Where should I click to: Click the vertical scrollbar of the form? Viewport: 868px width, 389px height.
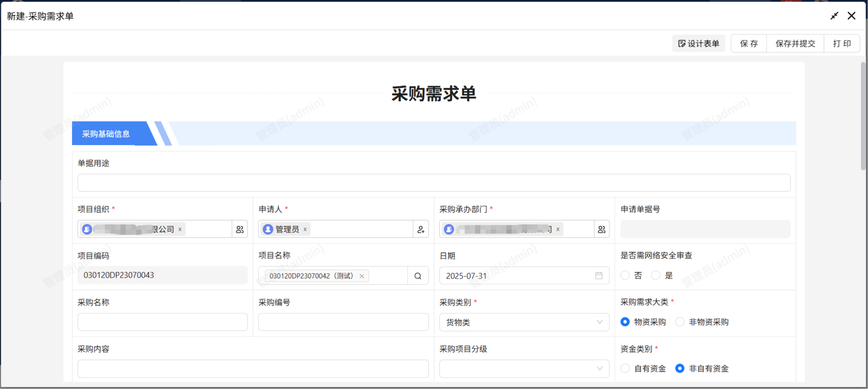(x=864, y=116)
